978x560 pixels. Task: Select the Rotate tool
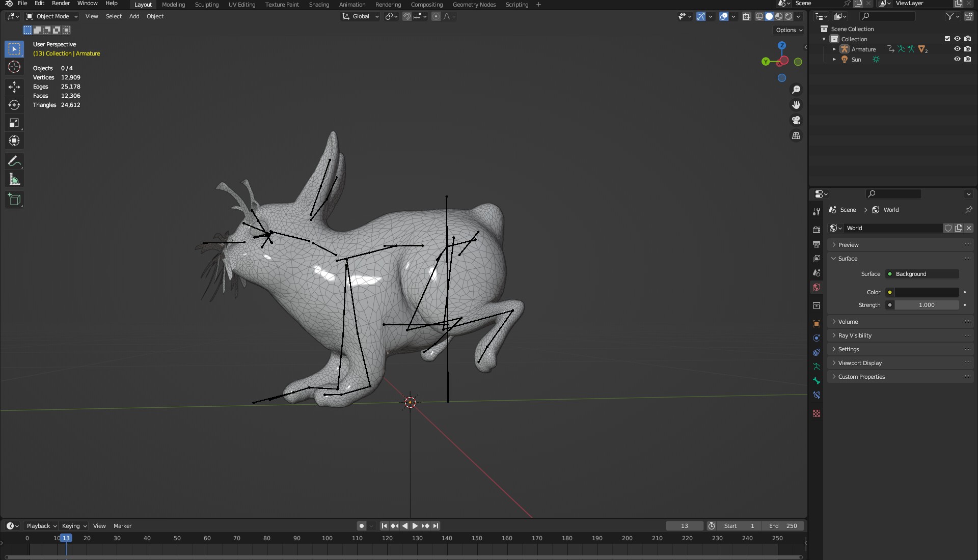click(14, 105)
